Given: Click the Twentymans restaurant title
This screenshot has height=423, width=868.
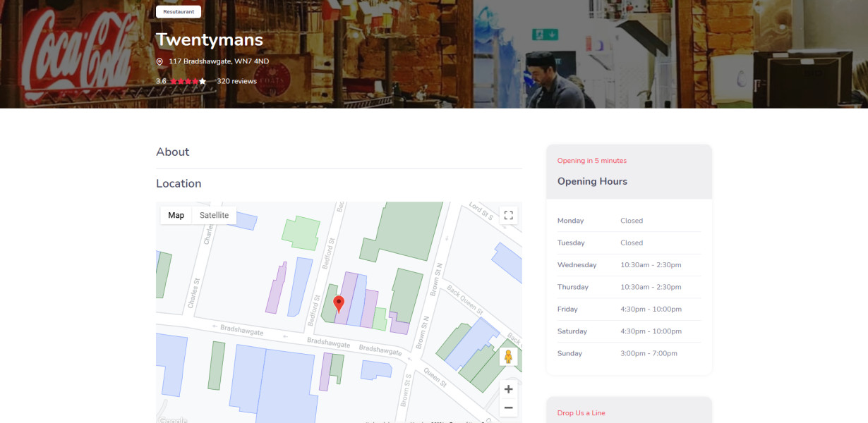Looking at the screenshot, I should tap(210, 39).
